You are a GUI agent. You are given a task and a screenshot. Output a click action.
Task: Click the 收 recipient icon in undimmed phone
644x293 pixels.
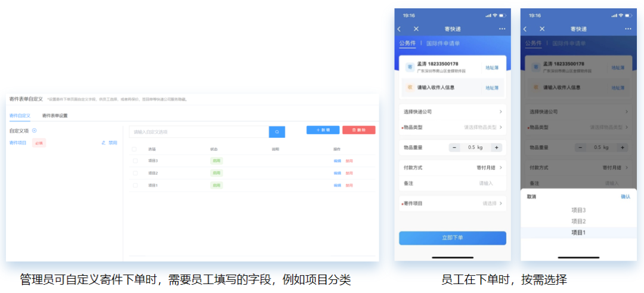pos(410,87)
